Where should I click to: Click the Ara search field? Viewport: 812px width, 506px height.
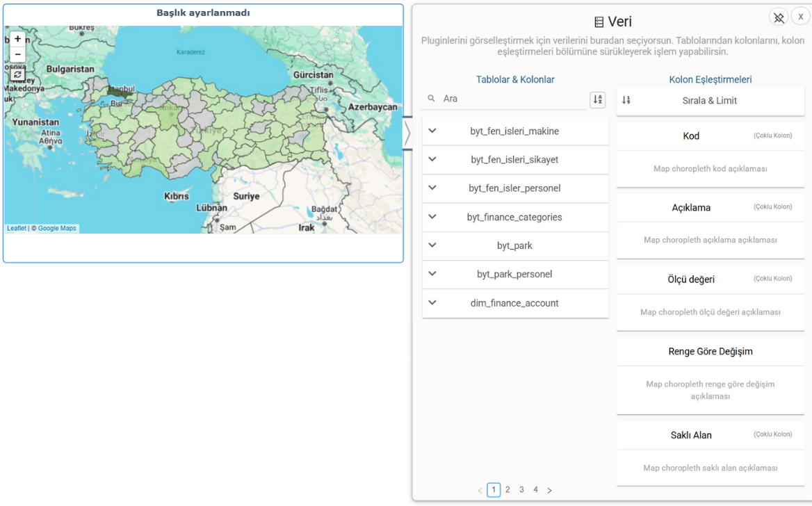tap(511, 99)
